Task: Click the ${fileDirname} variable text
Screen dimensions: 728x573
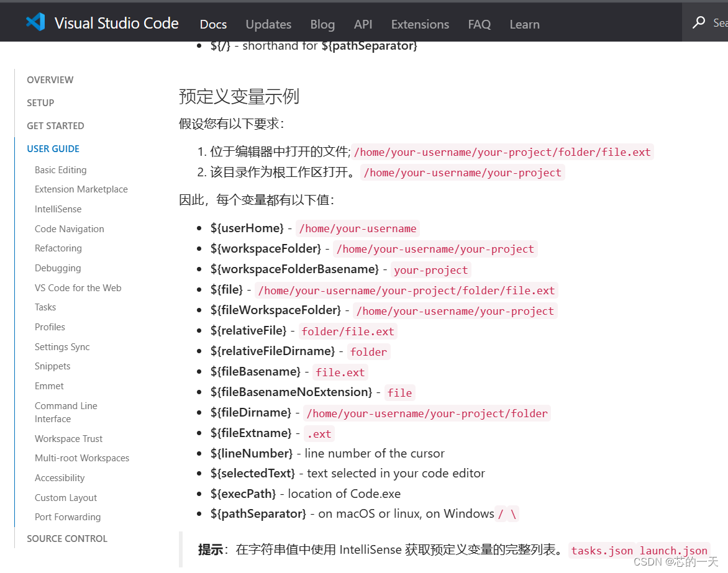Action: pos(251,412)
